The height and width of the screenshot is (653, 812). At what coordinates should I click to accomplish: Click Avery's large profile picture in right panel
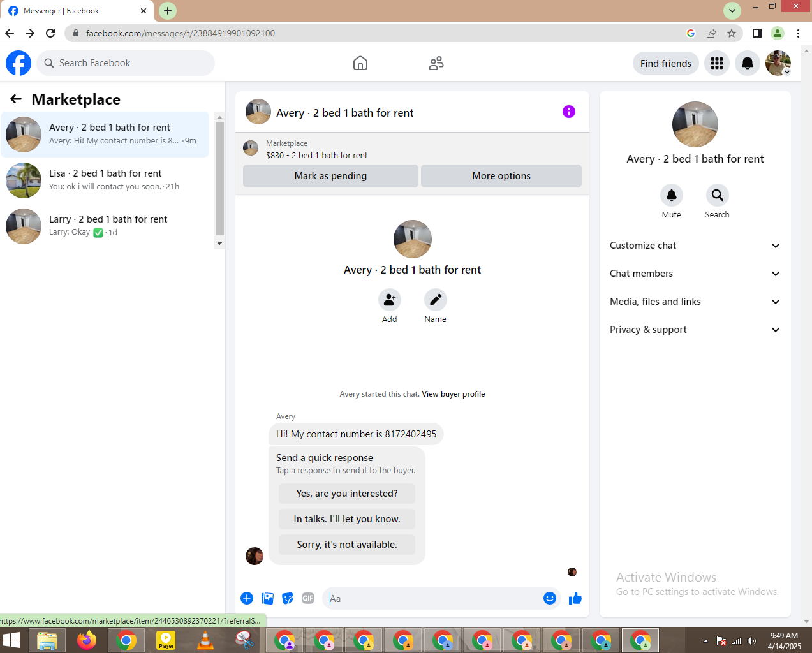click(x=695, y=124)
